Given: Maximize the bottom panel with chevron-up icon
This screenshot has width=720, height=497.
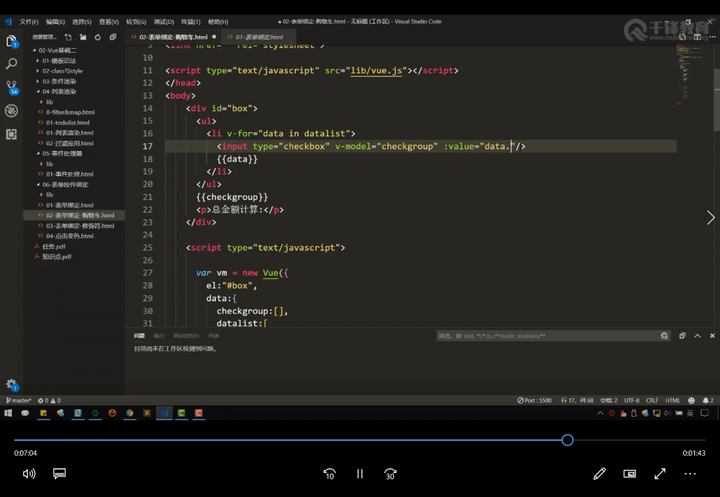Looking at the screenshot, I should pyautogui.click(x=697, y=336).
